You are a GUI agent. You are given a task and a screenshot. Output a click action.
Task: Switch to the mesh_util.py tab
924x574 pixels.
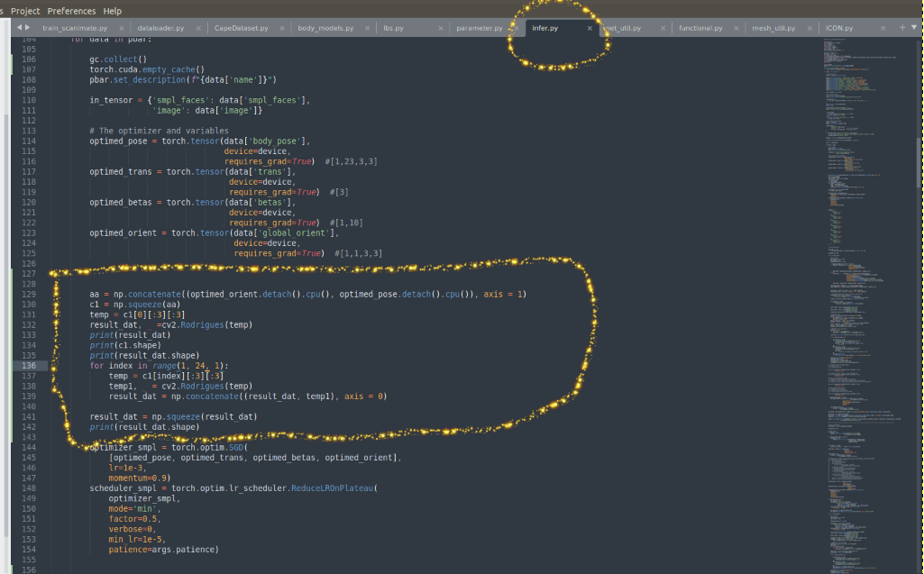click(773, 28)
